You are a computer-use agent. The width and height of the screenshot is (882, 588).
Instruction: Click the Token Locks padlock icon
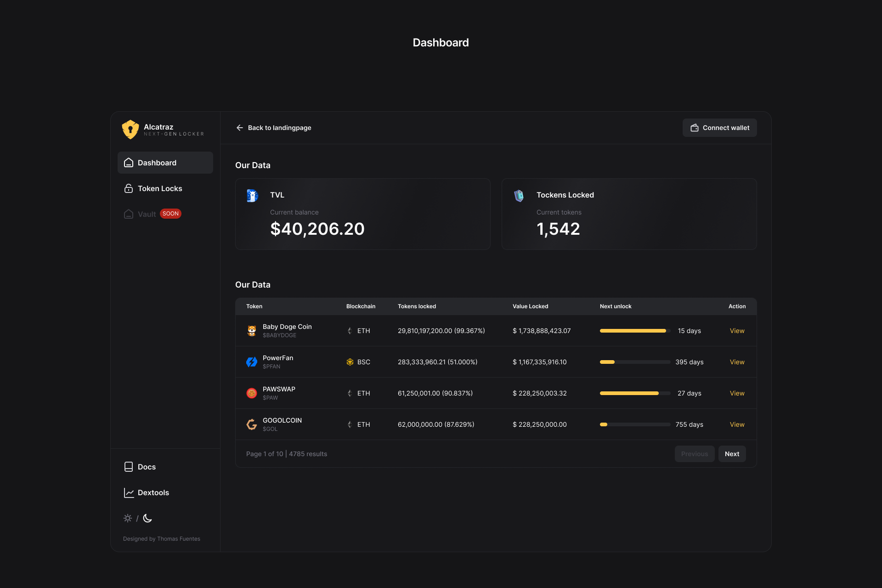pyautogui.click(x=129, y=188)
